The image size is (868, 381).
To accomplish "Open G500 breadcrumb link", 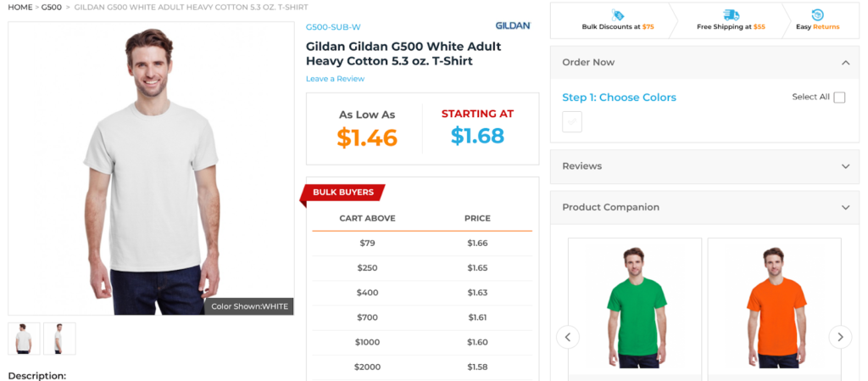I will [x=51, y=8].
